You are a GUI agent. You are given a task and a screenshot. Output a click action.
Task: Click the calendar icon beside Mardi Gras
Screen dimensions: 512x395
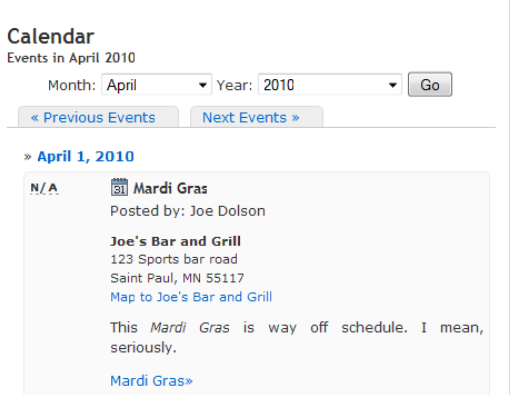point(119,187)
